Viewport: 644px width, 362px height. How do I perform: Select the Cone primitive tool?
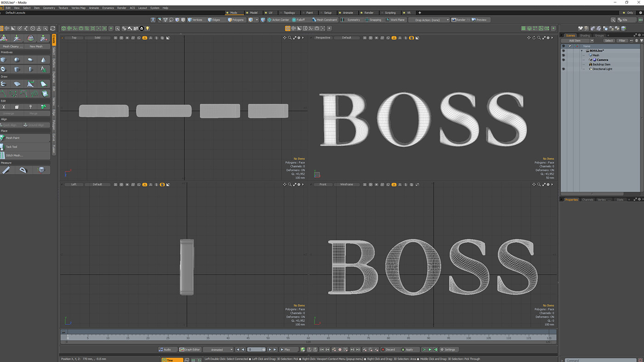(43, 60)
